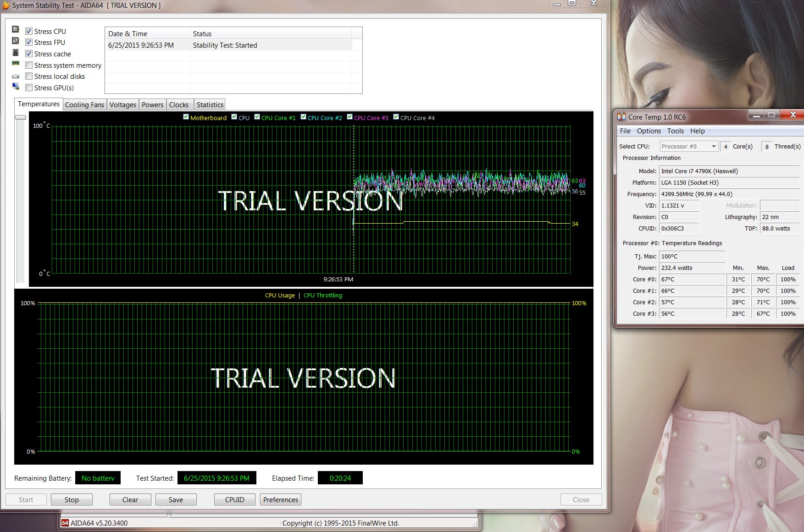Open the Help menu in Core Temp
Image resolution: width=804 pixels, height=532 pixels.
coord(698,131)
